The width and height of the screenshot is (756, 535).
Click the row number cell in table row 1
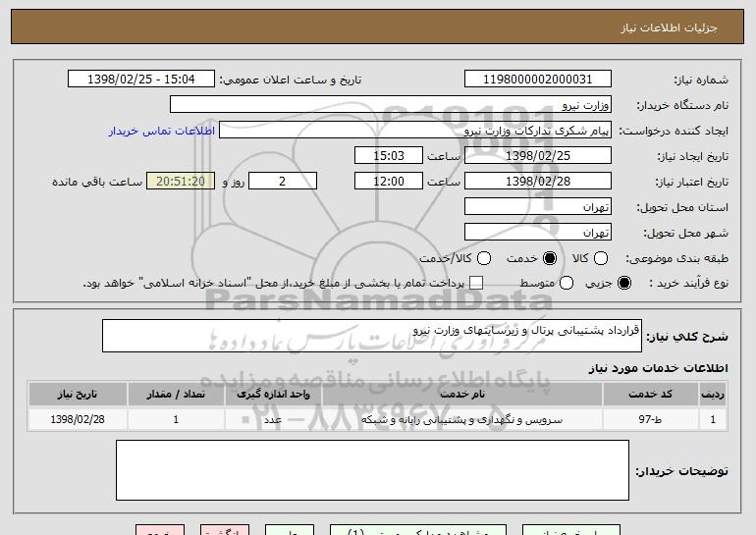(x=713, y=419)
